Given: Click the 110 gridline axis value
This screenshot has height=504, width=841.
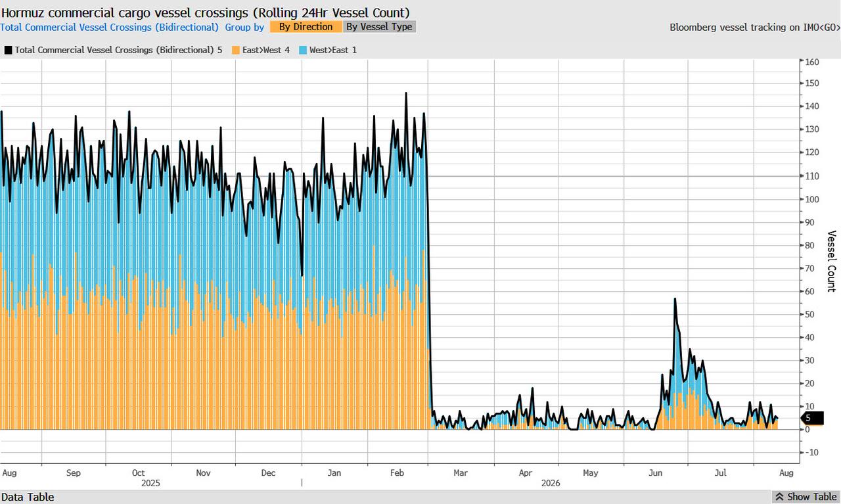Looking at the screenshot, I should coord(813,176).
